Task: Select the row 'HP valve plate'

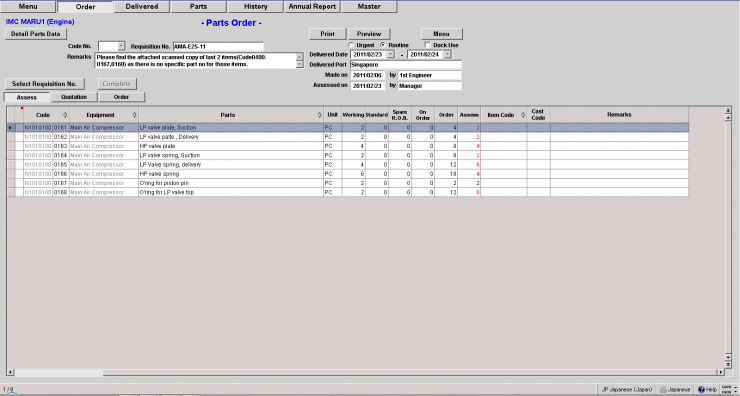Action: 347,146
